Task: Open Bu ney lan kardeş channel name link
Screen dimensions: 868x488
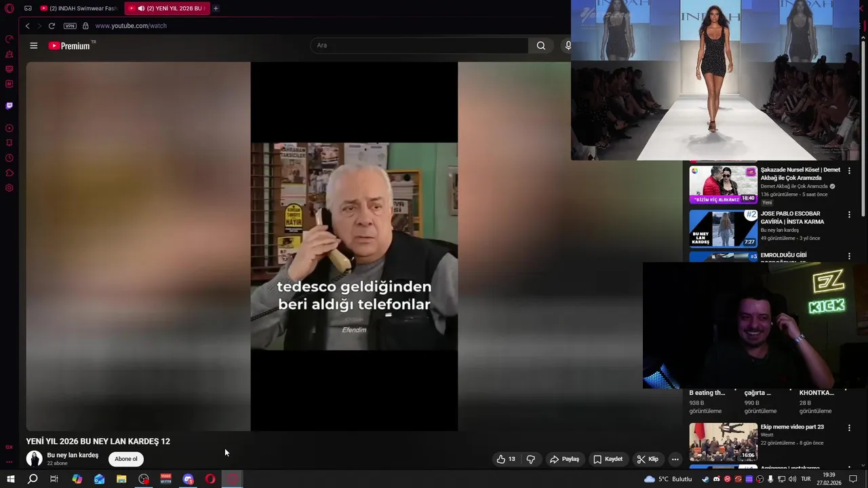Action: [73, 455]
